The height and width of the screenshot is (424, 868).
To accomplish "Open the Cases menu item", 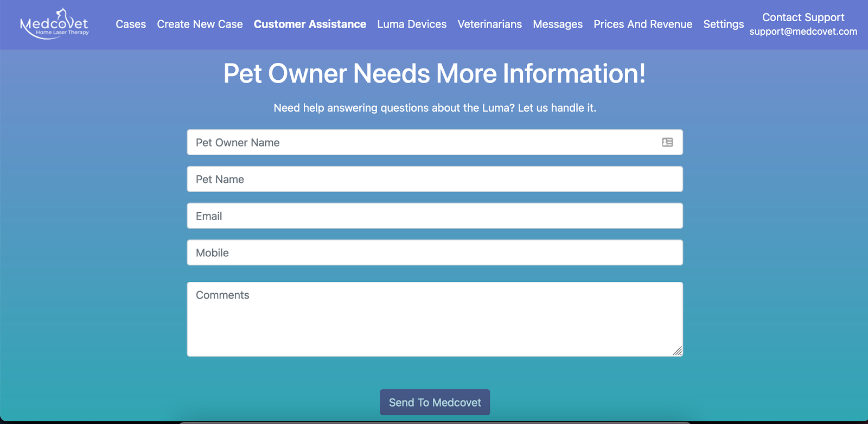I will [x=131, y=24].
